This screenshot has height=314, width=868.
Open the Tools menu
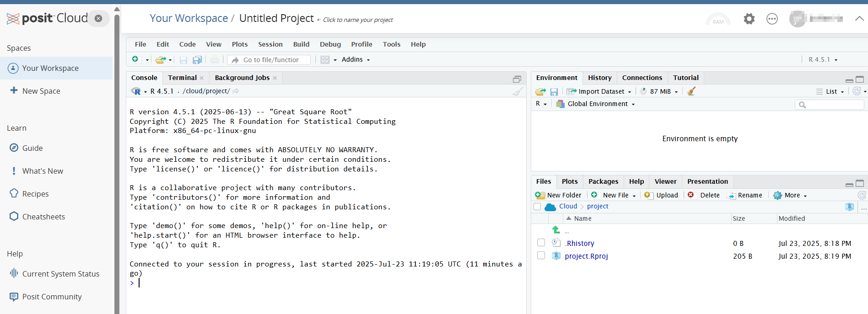pos(392,44)
